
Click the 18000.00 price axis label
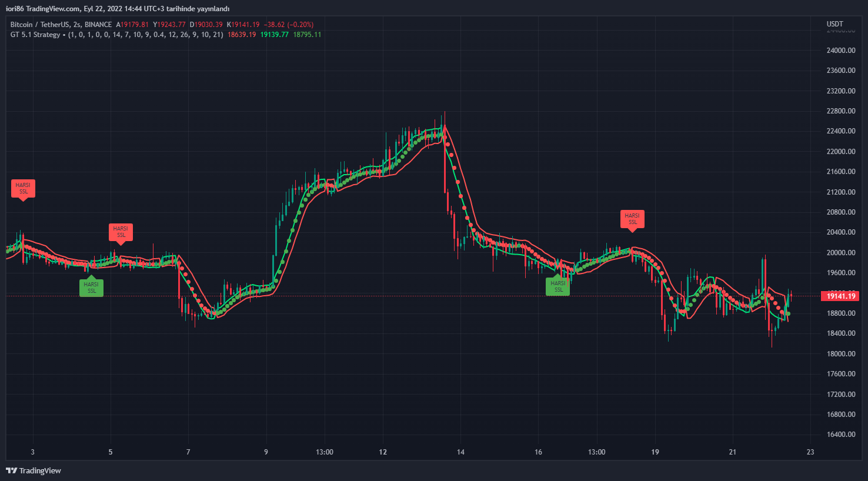tap(841, 354)
